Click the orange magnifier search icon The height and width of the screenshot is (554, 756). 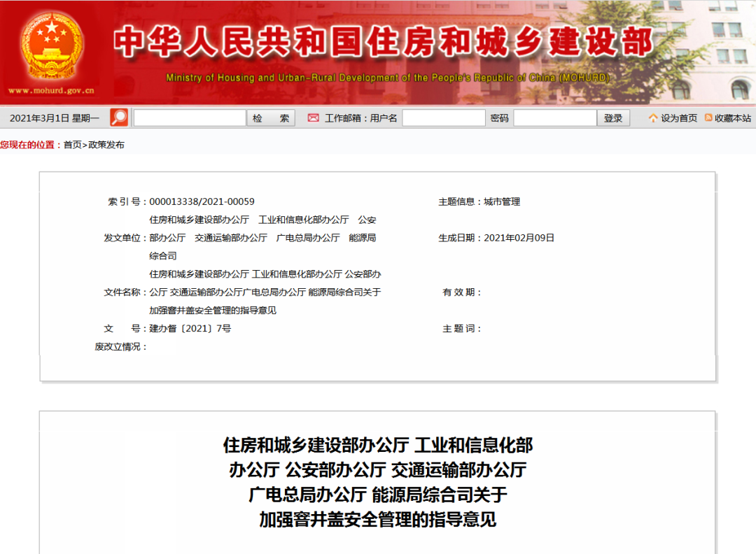(x=119, y=118)
